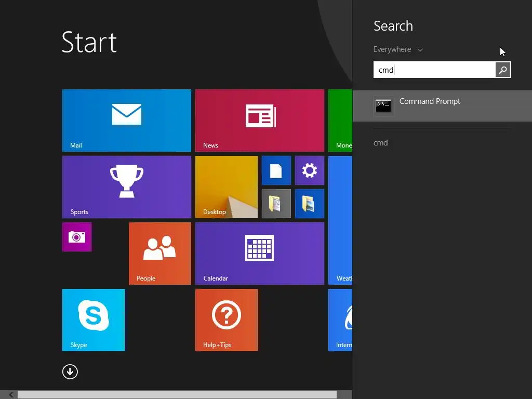Open the Internet Explorer tile

340,320
